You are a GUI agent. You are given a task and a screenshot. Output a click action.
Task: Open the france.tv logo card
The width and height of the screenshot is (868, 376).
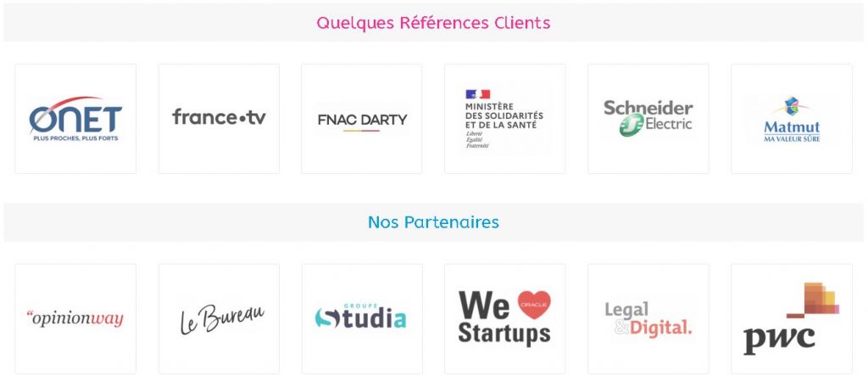click(219, 117)
